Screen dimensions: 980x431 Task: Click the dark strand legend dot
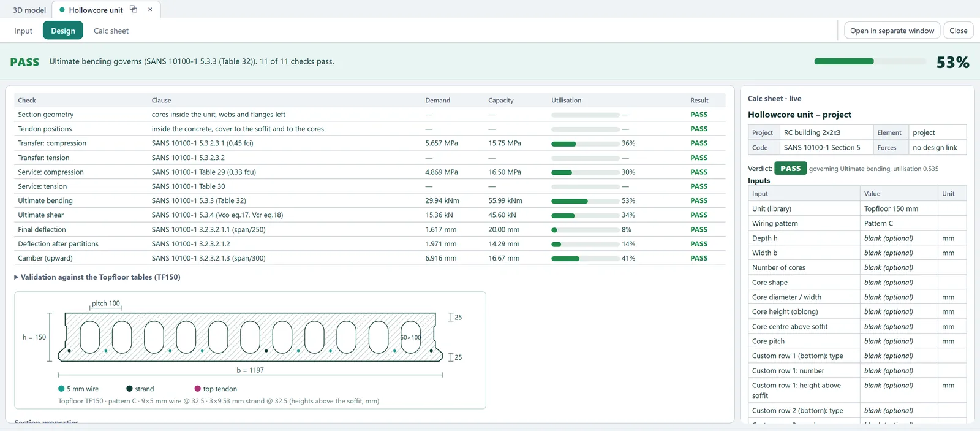(x=129, y=389)
